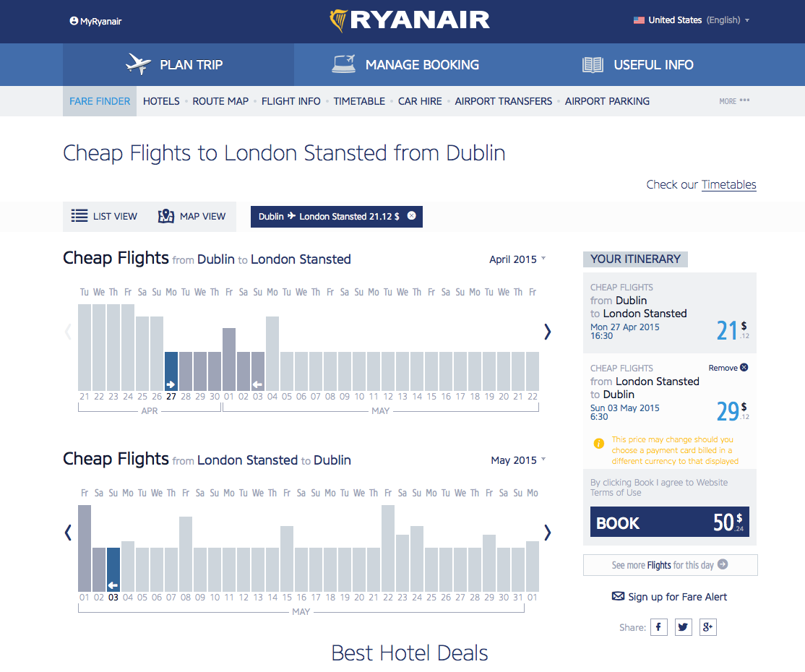Open April 2015 month dropdown
Screen dimensions: 805x672
pos(517,259)
